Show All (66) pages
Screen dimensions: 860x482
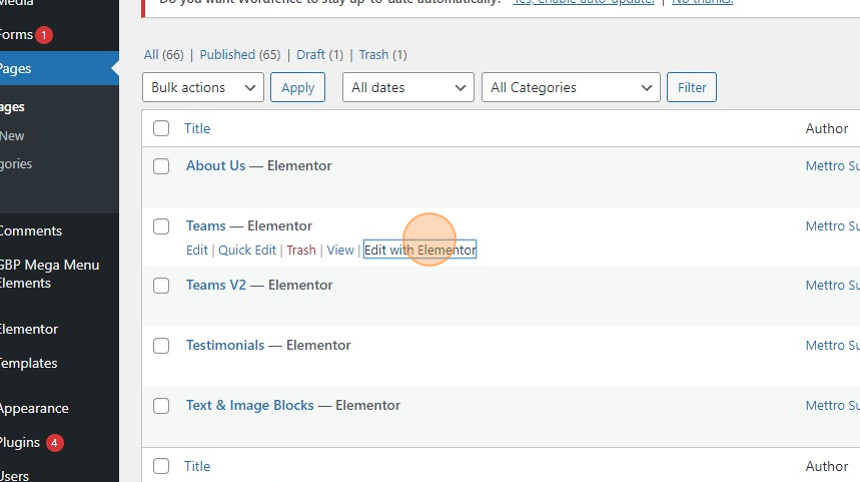[163, 55]
